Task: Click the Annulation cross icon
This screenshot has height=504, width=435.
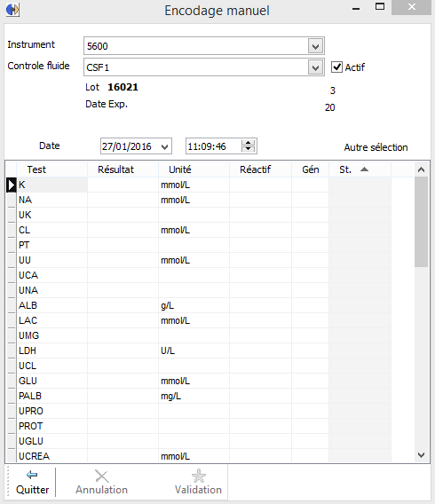Action: coord(101,476)
